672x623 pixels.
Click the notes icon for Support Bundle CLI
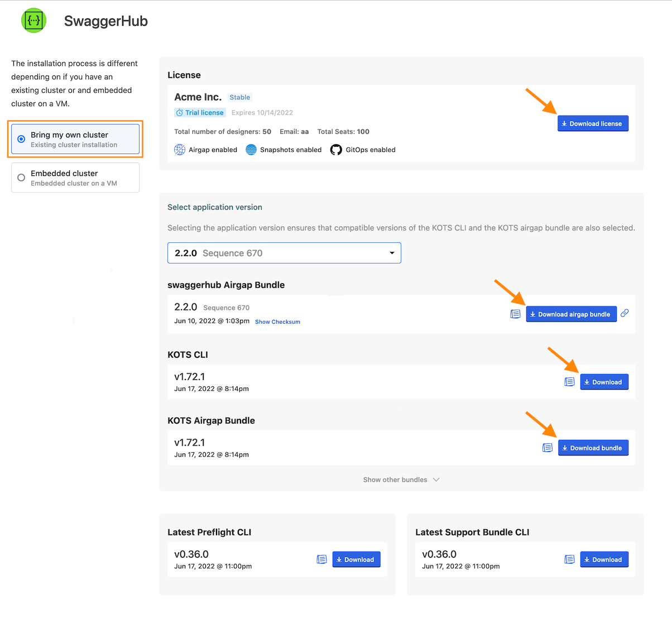coord(569,559)
